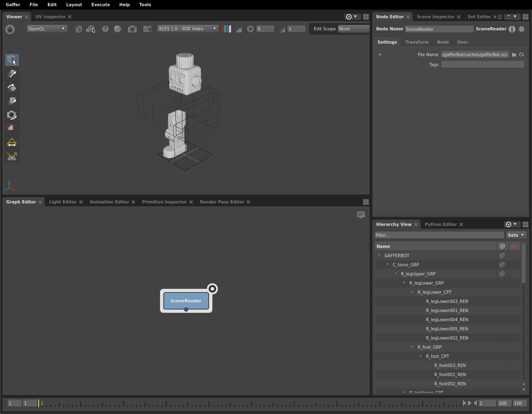532x414 pixels.
Task: Click the File Name reload icon
Action: [521, 55]
